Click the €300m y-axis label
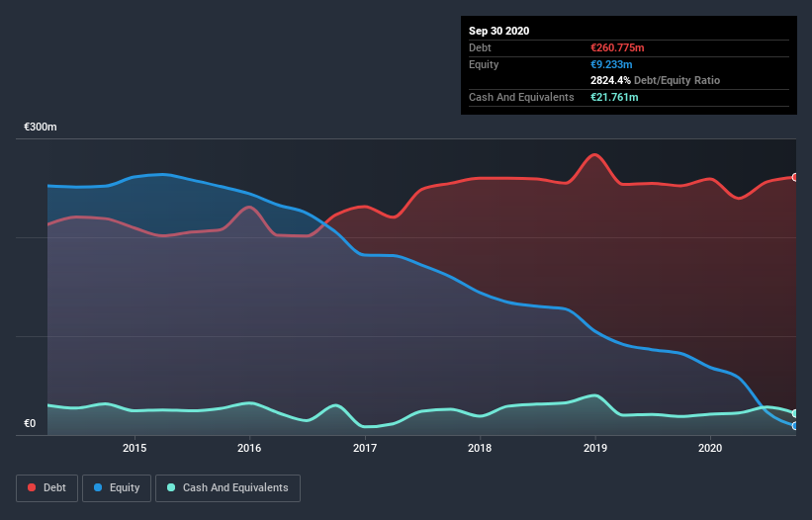812x520 pixels. (41, 128)
